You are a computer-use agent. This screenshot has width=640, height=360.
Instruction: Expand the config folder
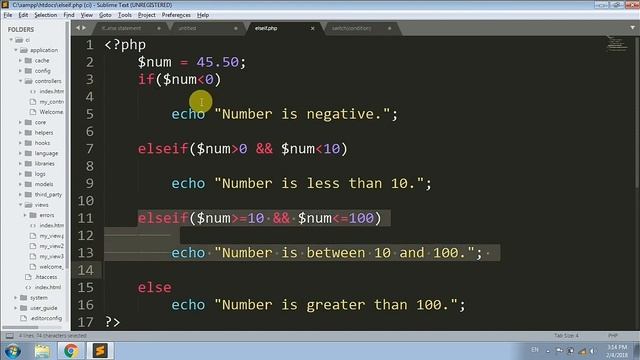(x=20, y=71)
